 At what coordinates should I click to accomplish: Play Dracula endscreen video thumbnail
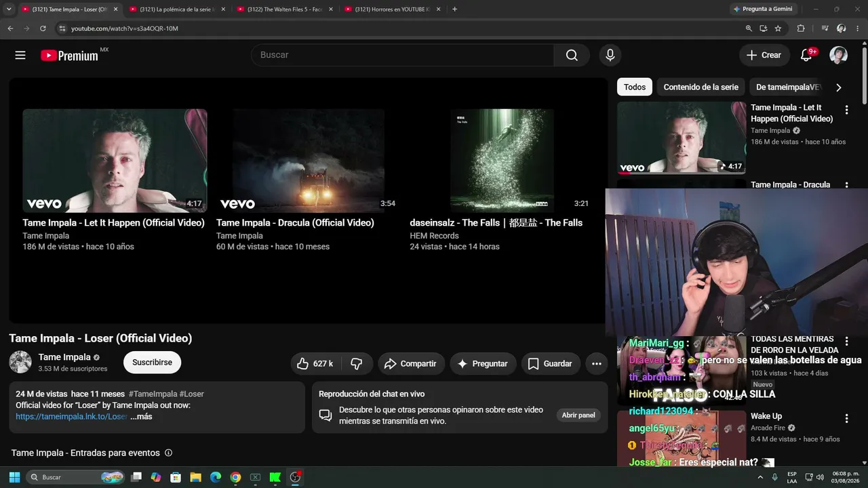(308, 161)
